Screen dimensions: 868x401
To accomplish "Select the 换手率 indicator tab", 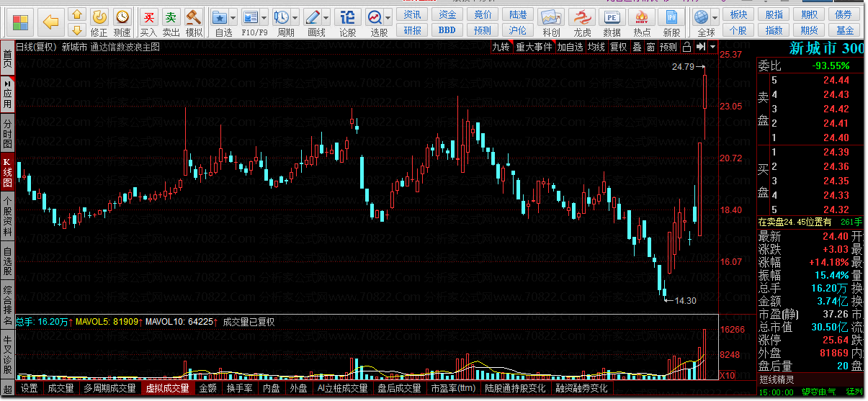I will [239, 389].
